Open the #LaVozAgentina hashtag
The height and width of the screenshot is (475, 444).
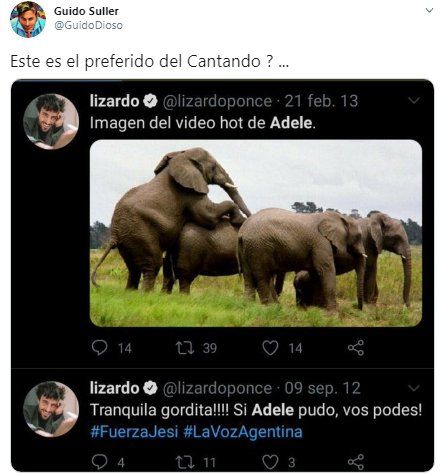(x=243, y=432)
